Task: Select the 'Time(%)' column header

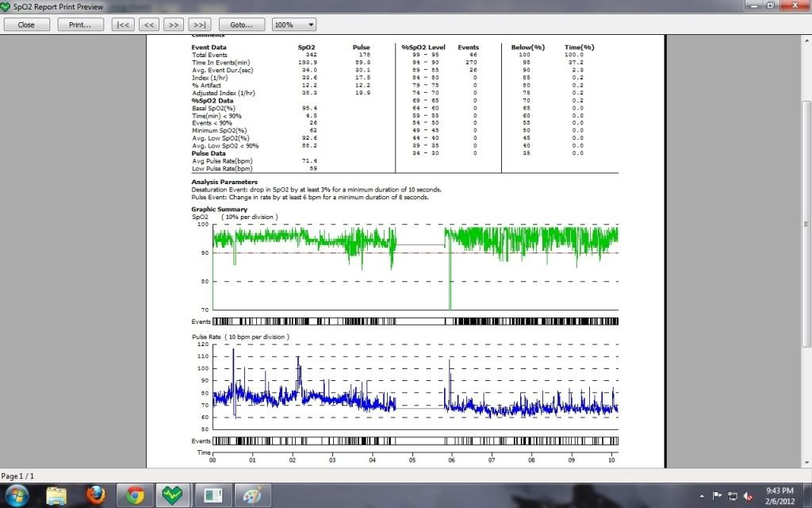Action: point(580,47)
